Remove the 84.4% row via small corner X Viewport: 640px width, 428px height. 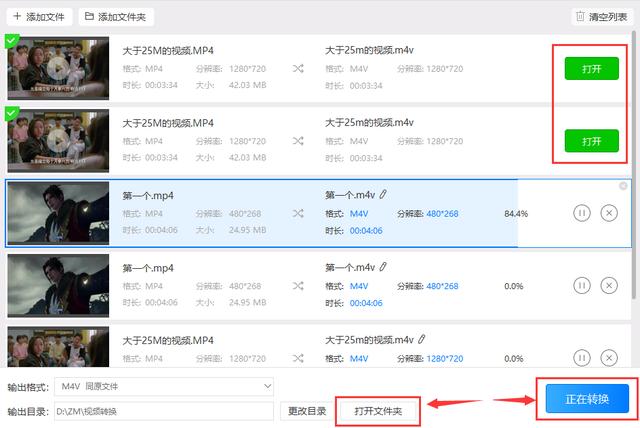[x=623, y=186]
